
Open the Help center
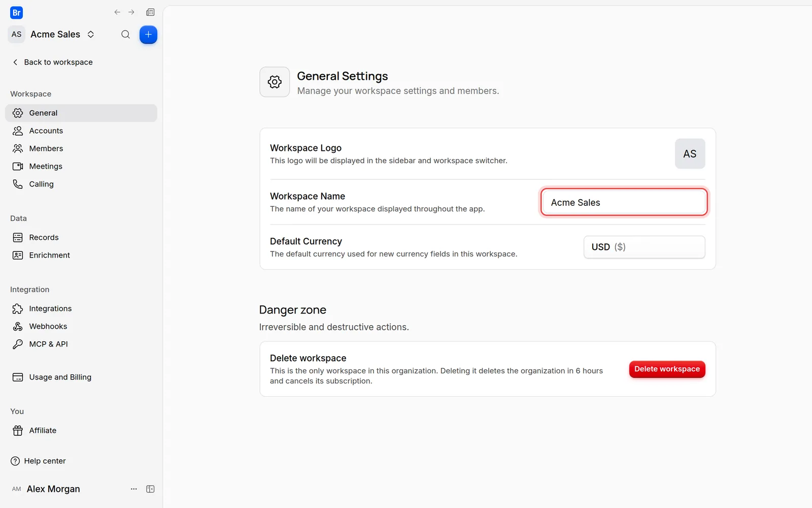pyautogui.click(x=38, y=461)
